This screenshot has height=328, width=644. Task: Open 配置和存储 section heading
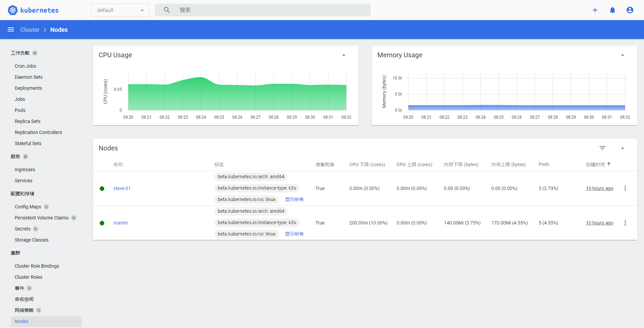(22, 194)
